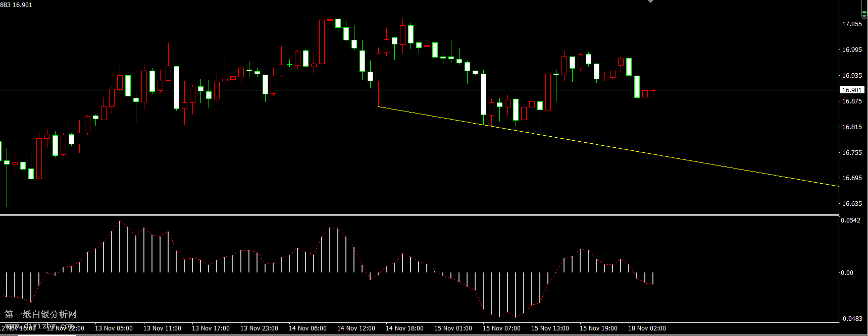Click the green-striped scrollbar thumb
Viewport: 868px width, 336px height.
coord(864,14)
